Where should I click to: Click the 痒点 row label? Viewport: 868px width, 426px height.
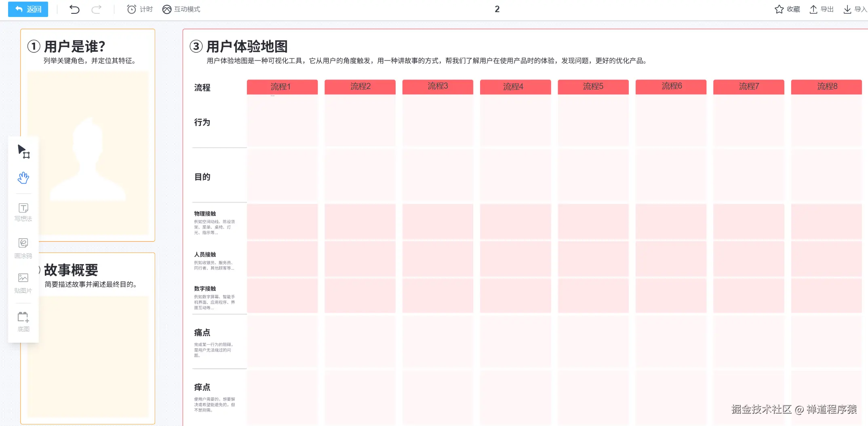(202, 387)
